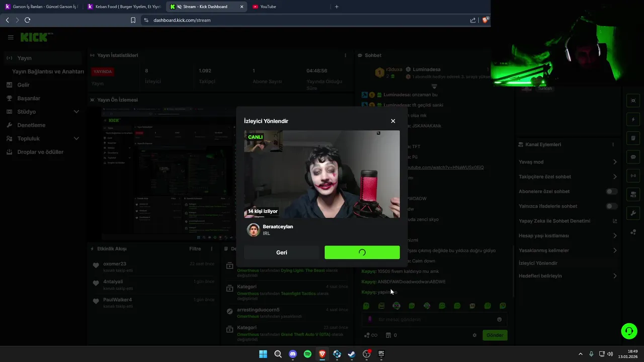Click the Geri button in the dialog
Image resolution: width=644 pixels, height=362 pixels.
[282, 252]
